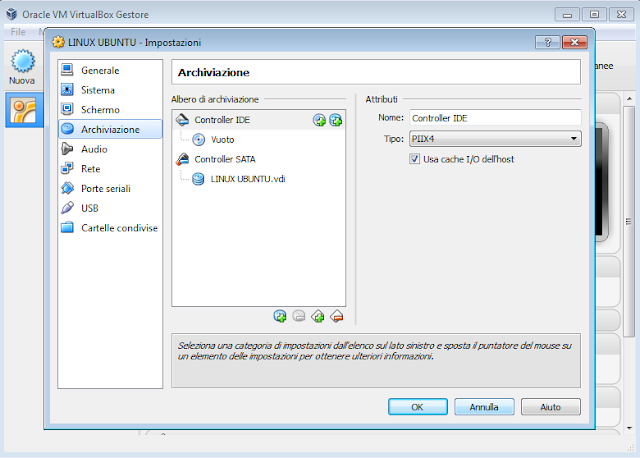Image resolution: width=640 pixels, height=458 pixels.
Task: Click the VirtualBox Gestore title bar icon
Action: click(x=12, y=14)
